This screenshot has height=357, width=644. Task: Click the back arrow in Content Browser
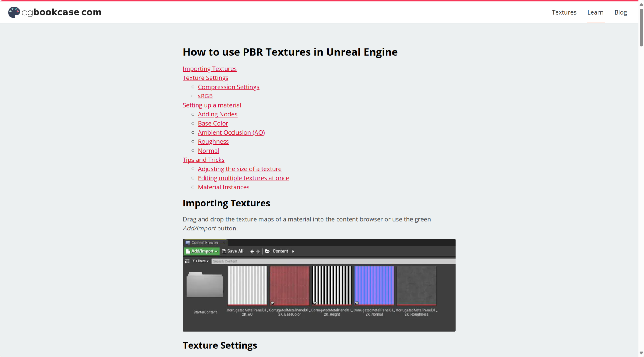252,252
